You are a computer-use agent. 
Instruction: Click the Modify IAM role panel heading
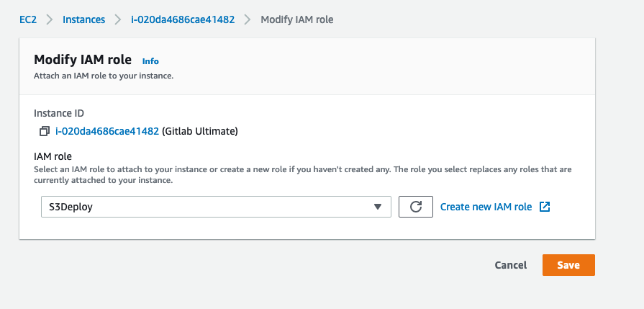tap(83, 60)
